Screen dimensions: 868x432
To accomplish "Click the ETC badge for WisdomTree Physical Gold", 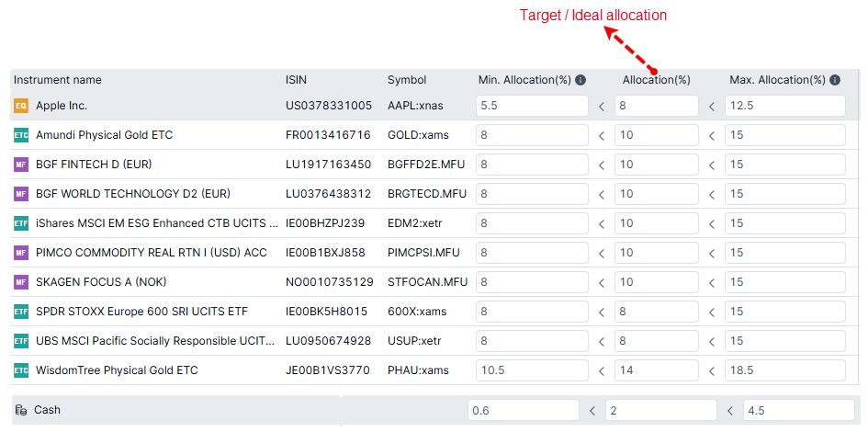I will (x=21, y=370).
